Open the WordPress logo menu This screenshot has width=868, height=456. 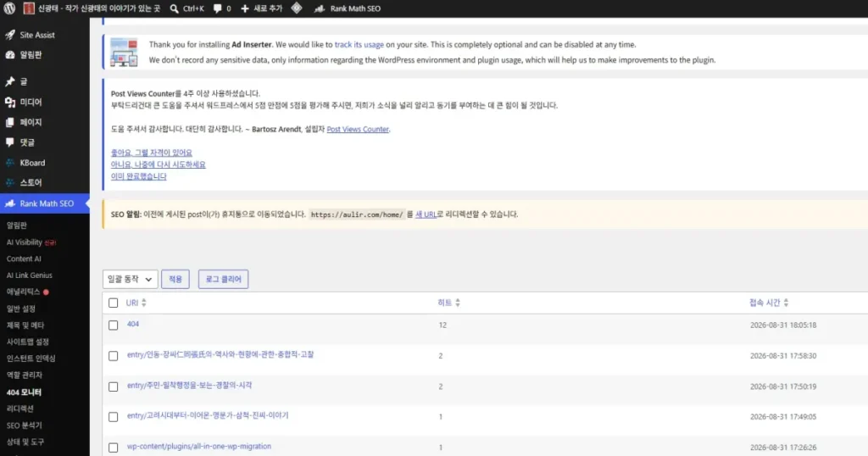click(x=9, y=8)
